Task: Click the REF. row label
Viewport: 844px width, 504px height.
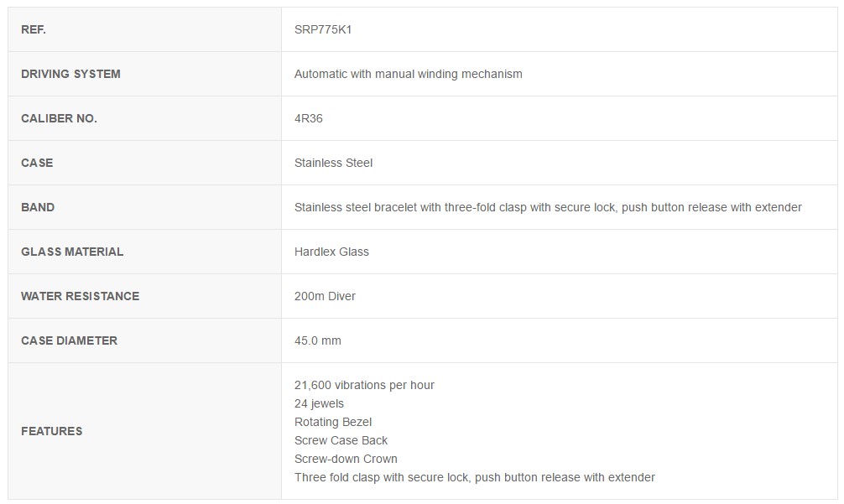Action: point(34,29)
